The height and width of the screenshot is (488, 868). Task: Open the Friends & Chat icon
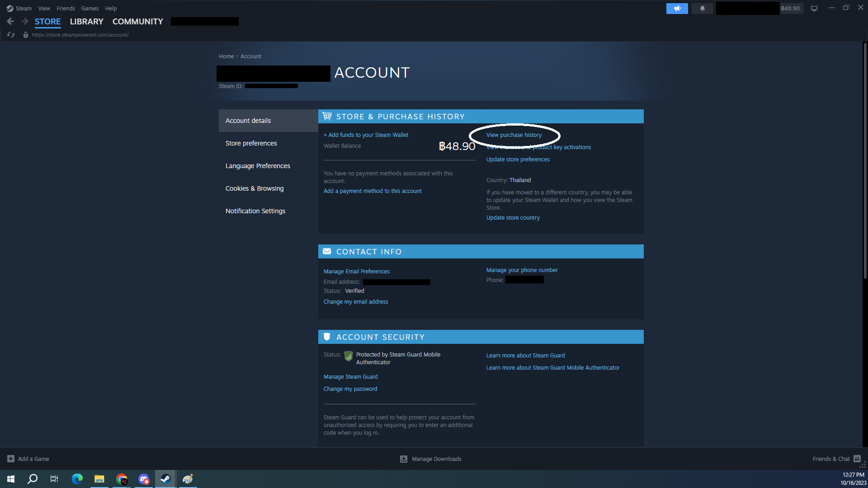(x=857, y=459)
